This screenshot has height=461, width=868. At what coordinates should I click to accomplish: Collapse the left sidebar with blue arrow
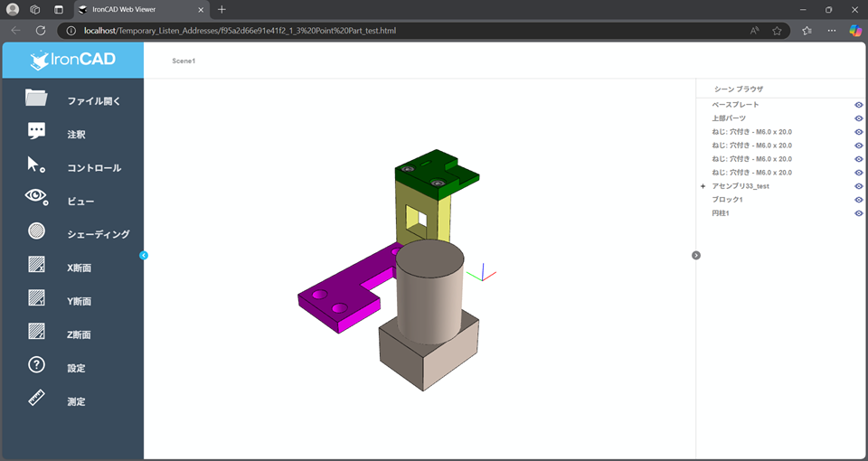coord(144,255)
